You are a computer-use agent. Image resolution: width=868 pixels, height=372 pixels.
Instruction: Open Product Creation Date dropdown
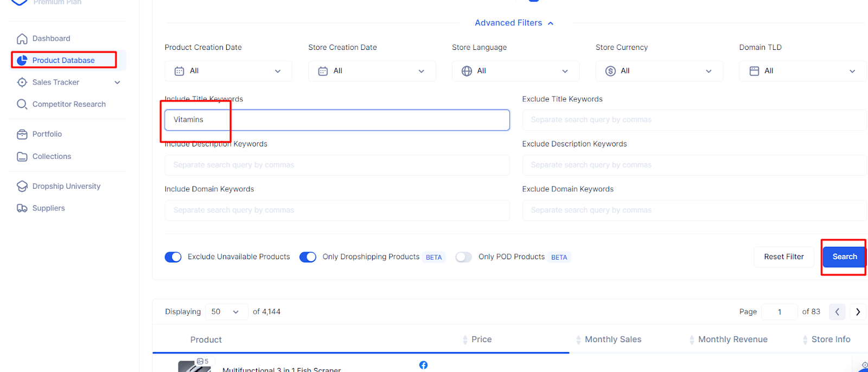point(228,71)
